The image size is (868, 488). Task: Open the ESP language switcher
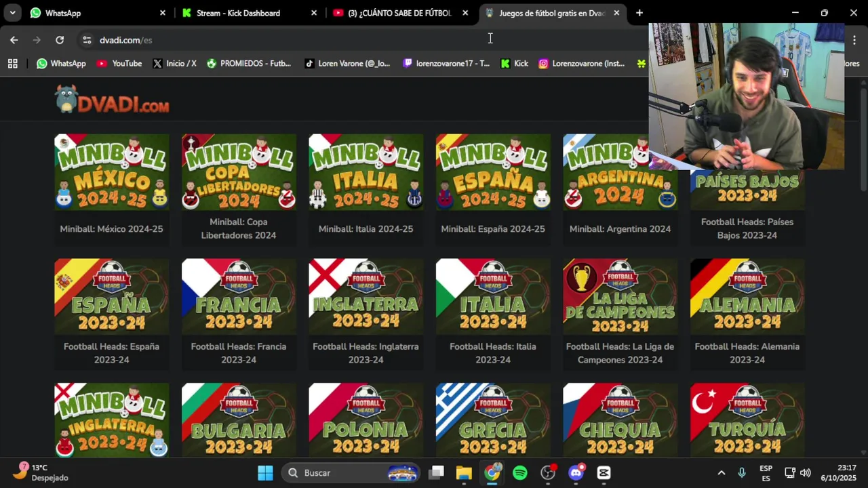(x=766, y=472)
